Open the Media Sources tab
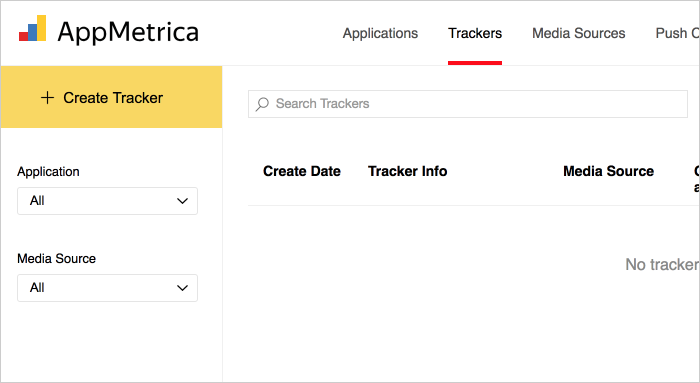The height and width of the screenshot is (383, 700). [x=579, y=33]
